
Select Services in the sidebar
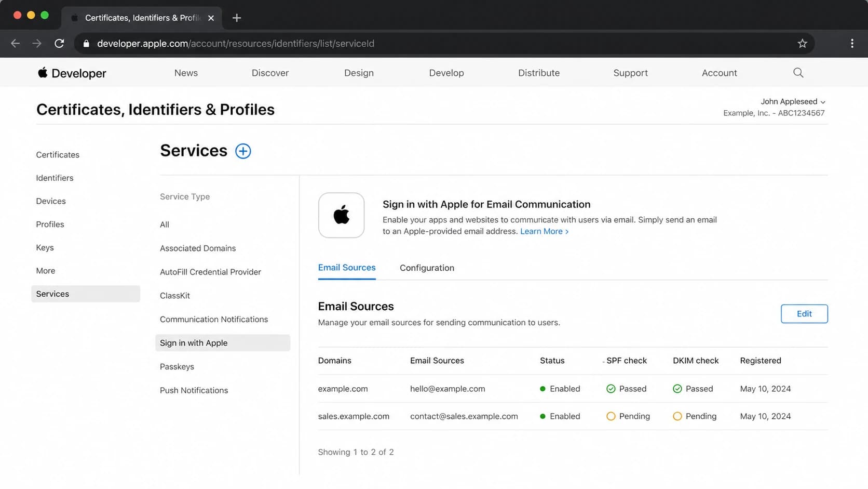(86, 294)
